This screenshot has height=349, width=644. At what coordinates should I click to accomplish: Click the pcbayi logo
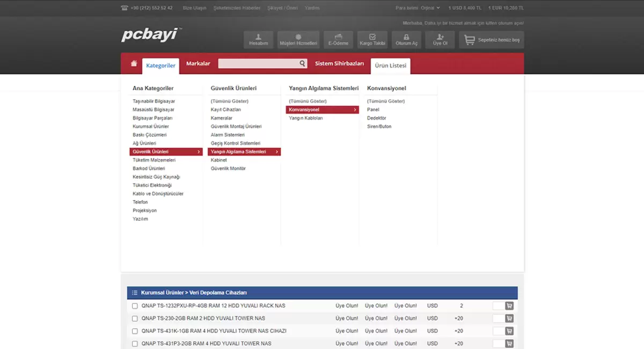(x=152, y=35)
